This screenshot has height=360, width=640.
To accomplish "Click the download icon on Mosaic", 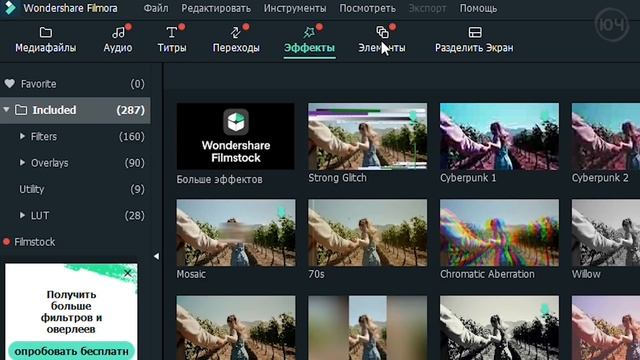I will (x=281, y=212).
